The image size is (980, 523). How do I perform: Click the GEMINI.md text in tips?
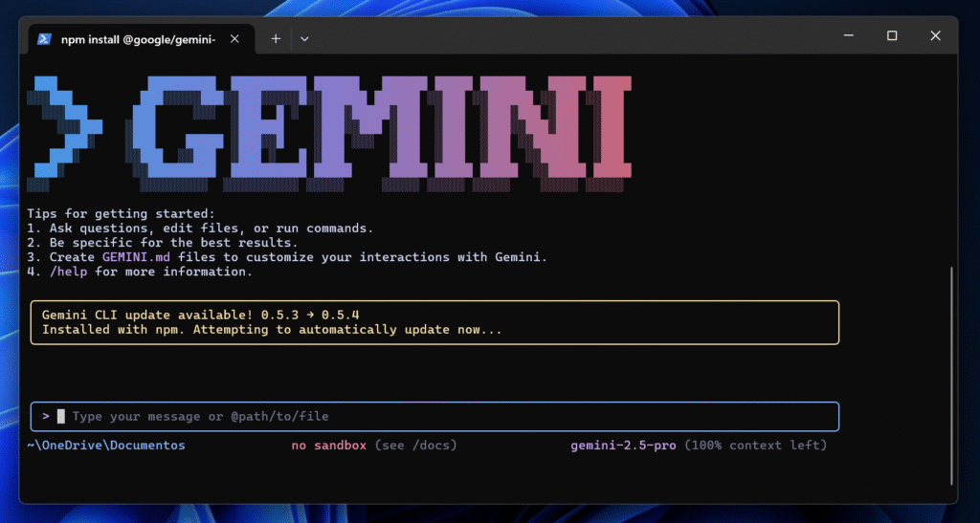136,257
